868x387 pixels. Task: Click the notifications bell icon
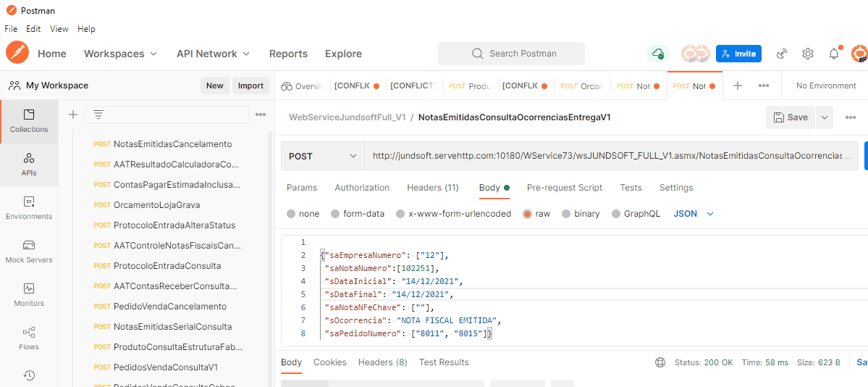(834, 54)
